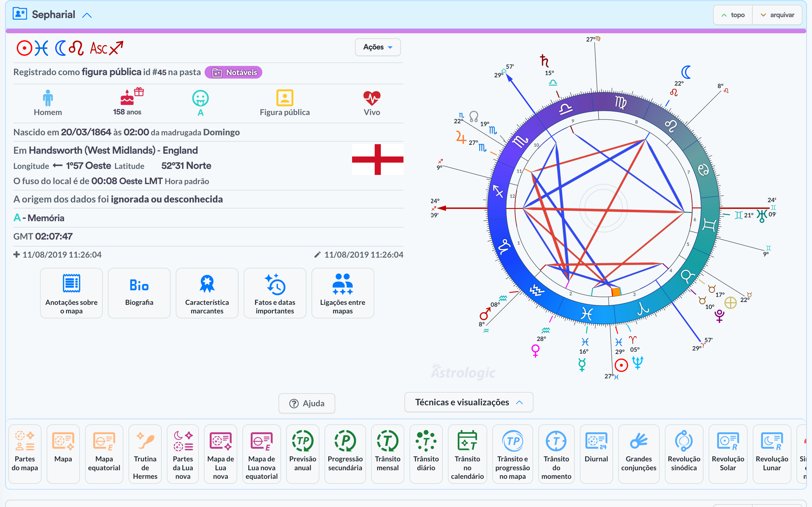Click the purple bar under header

point(405,31)
